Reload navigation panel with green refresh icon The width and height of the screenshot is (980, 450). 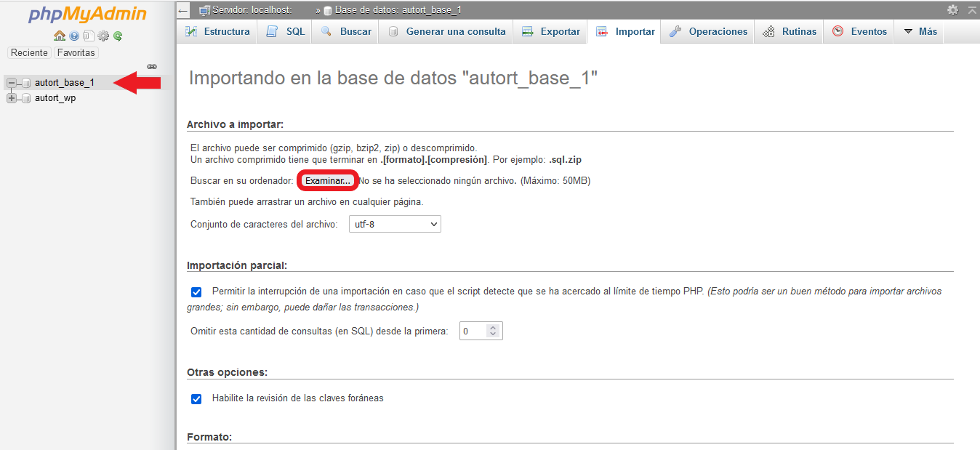coord(118,36)
